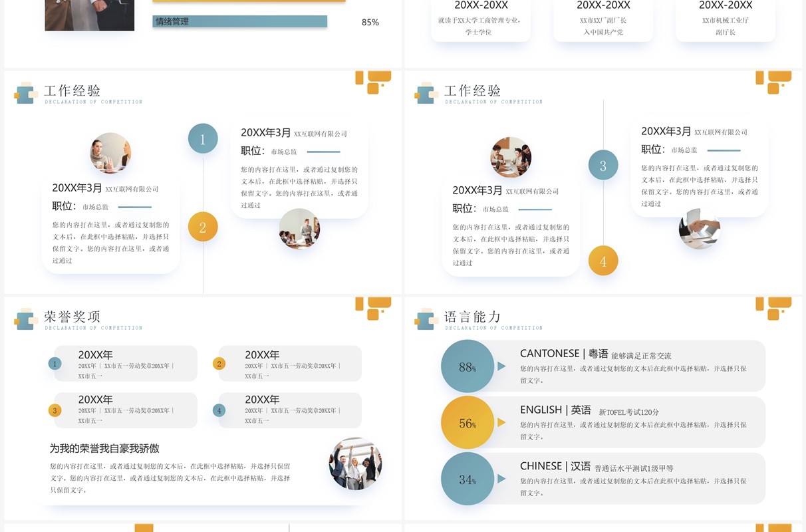The image size is (806, 532).
Task: Click the 为我的荣誉我自豪我骄傲 heading
Action: click(x=104, y=448)
